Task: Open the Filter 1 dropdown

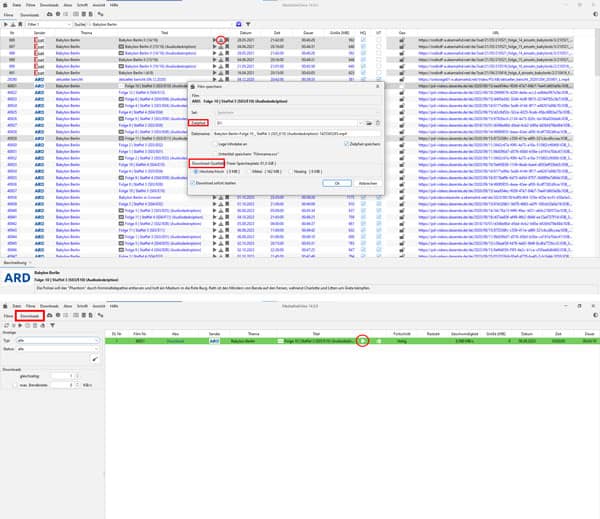Action: click(49, 24)
